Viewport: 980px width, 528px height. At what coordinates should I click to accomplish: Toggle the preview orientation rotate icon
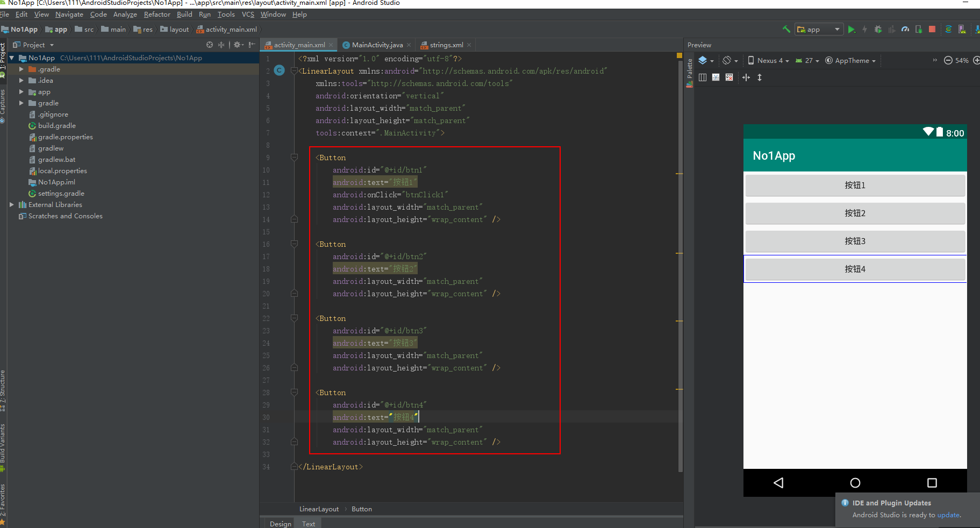coord(727,61)
